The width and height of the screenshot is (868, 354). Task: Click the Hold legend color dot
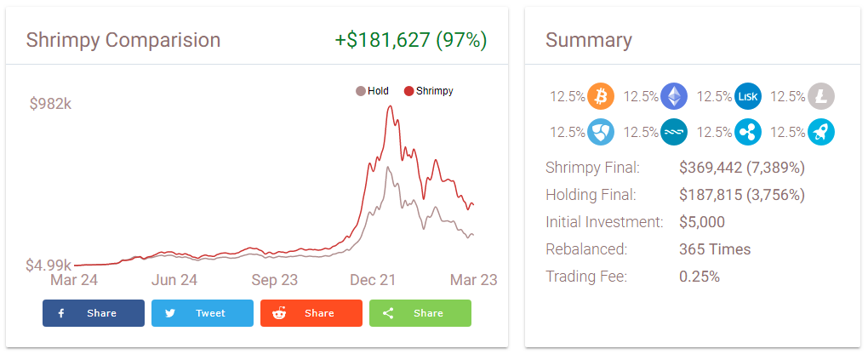pyautogui.click(x=360, y=91)
